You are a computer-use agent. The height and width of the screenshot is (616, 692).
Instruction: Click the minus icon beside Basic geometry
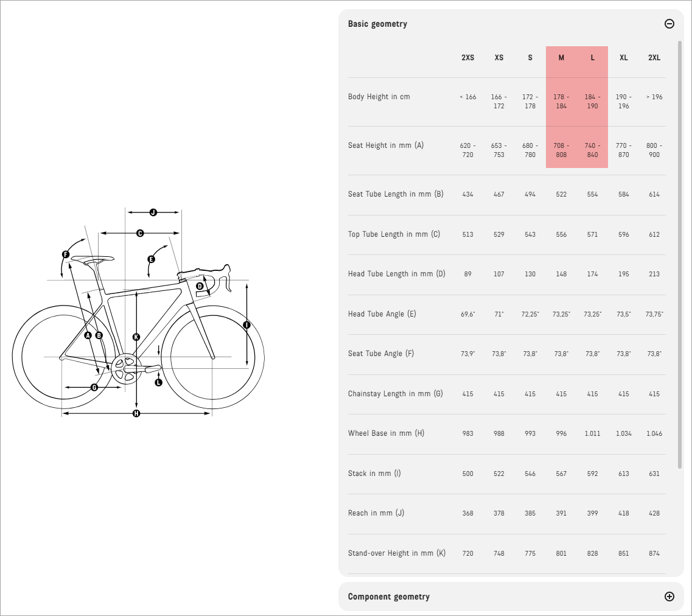click(669, 24)
